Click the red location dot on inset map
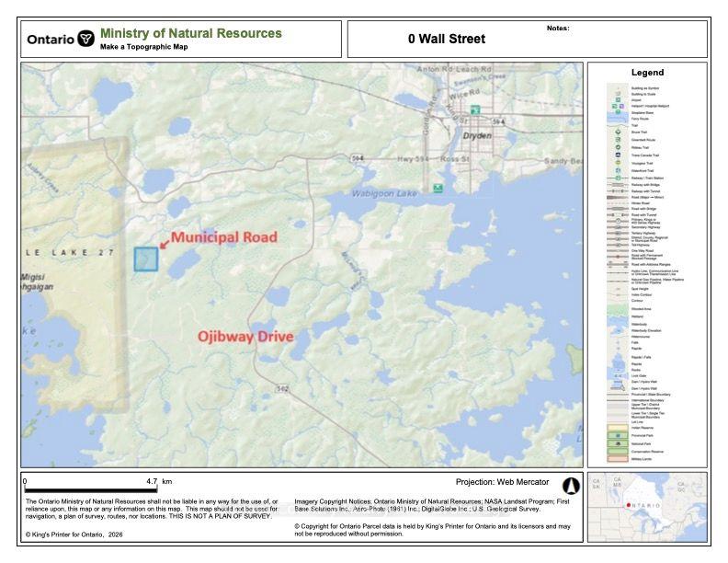The image size is (728, 563). point(628,505)
